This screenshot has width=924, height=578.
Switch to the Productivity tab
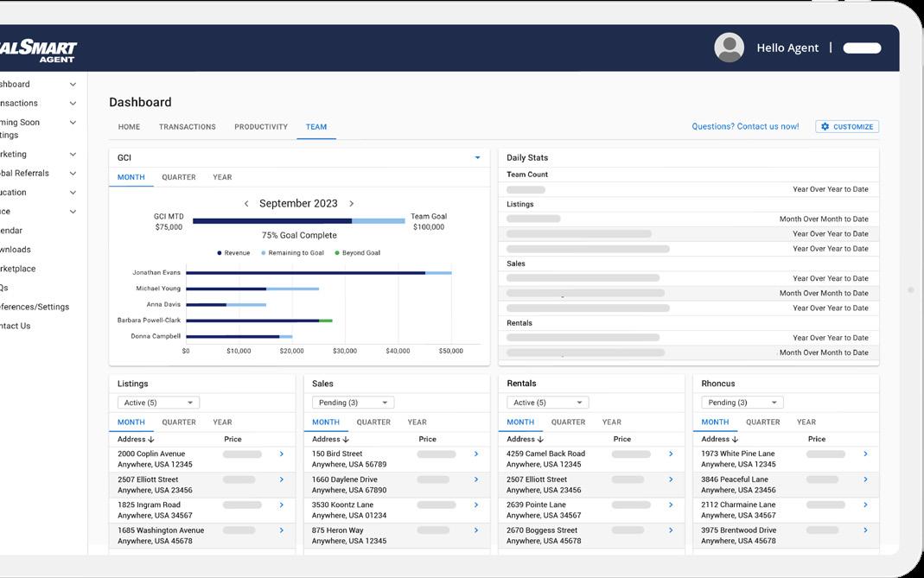tap(261, 127)
